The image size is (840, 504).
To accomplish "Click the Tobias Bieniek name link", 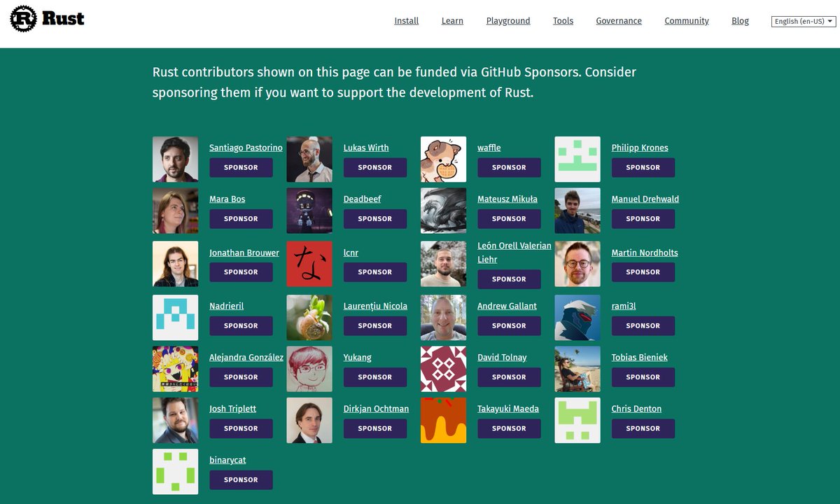I will 639,357.
